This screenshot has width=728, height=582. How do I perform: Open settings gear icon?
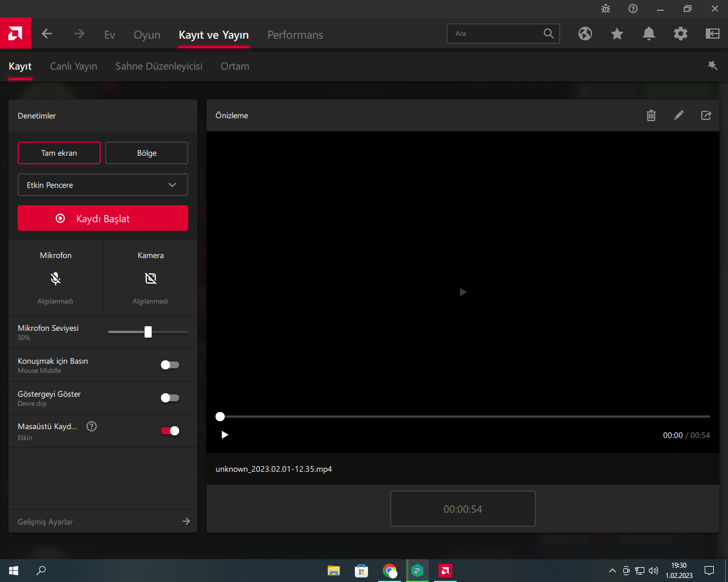pos(681,34)
